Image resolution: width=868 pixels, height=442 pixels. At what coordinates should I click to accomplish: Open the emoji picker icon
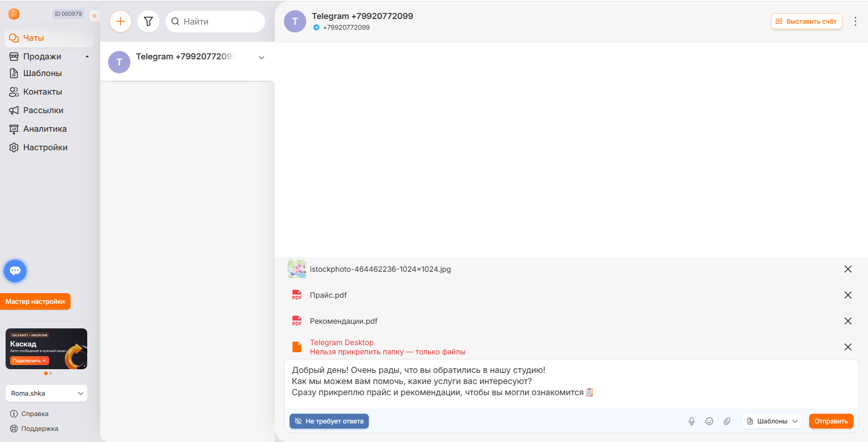point(709,421)
